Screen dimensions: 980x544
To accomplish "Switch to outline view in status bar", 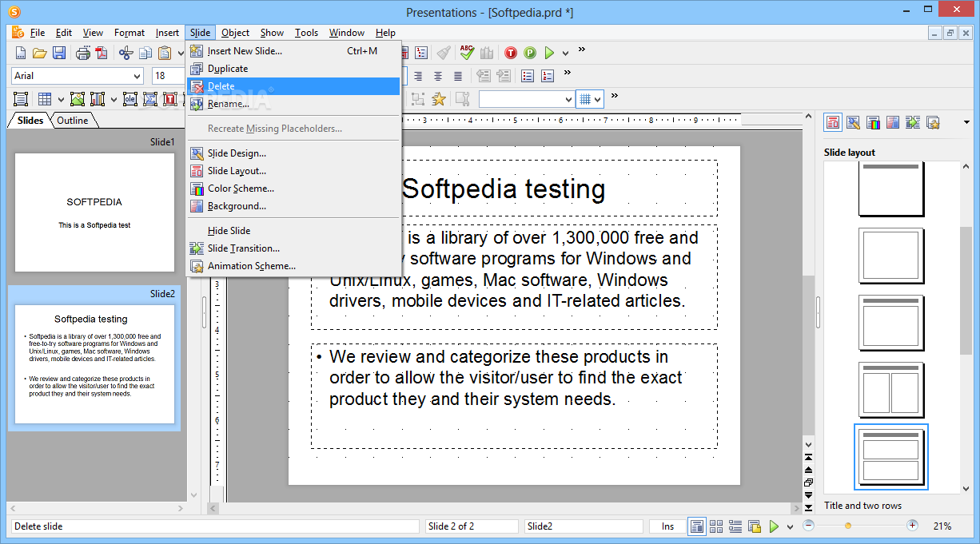I will click(735, 526).
